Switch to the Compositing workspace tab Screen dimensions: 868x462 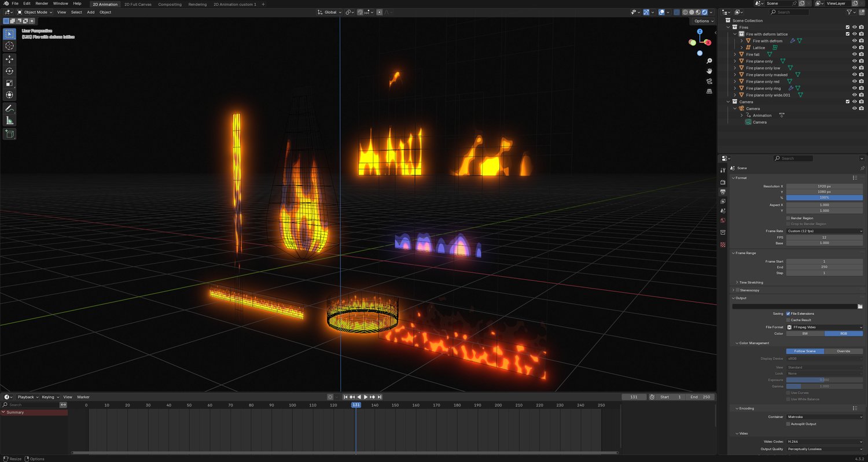[170, 4]
